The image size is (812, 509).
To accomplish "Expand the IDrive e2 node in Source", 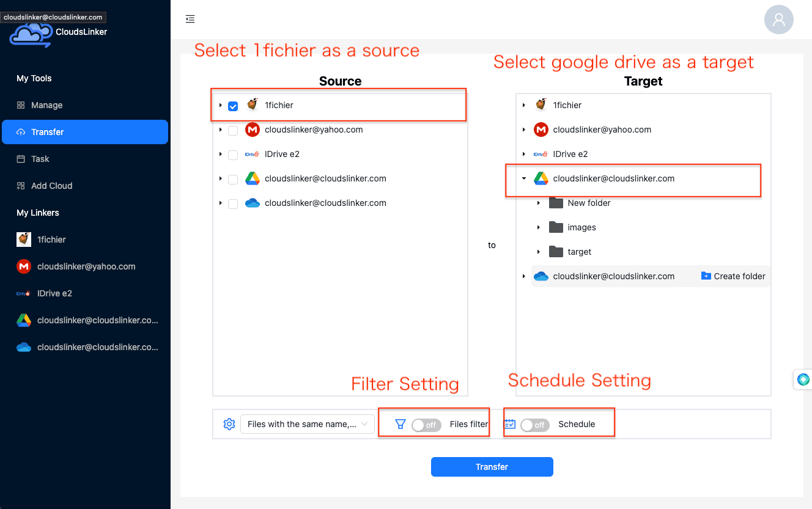I will 220,154.
